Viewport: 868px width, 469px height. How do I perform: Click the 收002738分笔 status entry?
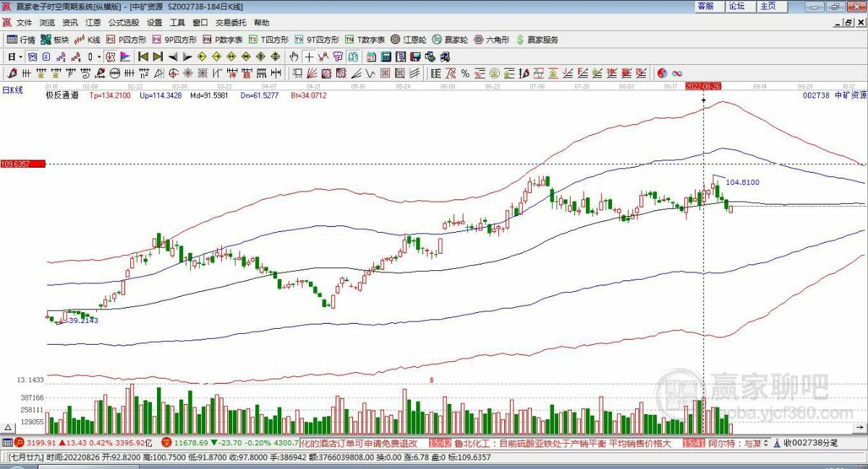809,442
